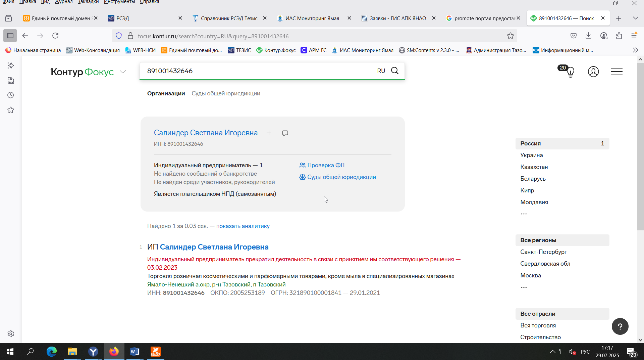Open the RU country selector in search box

381,71
